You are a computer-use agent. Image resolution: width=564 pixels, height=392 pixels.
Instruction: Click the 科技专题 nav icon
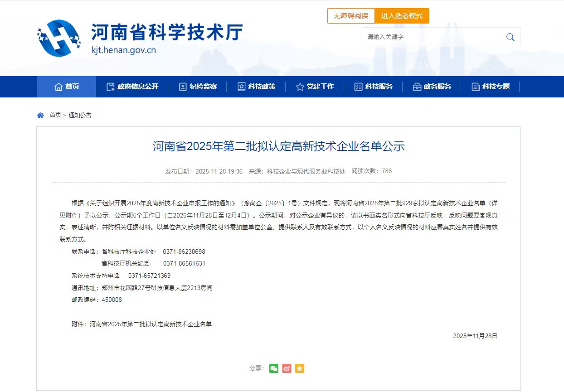tap(476, 87)
